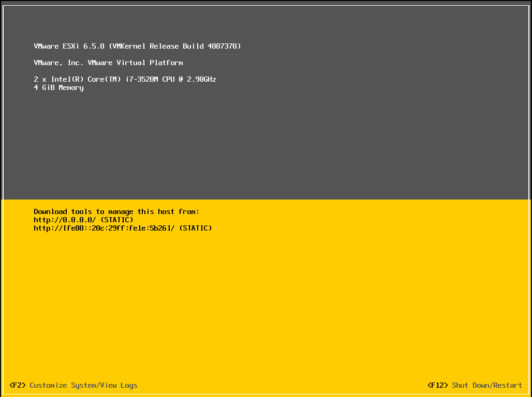Click the VMware ESXi 6.5.0 version text
532x397 pixels.
coord(69,46)
